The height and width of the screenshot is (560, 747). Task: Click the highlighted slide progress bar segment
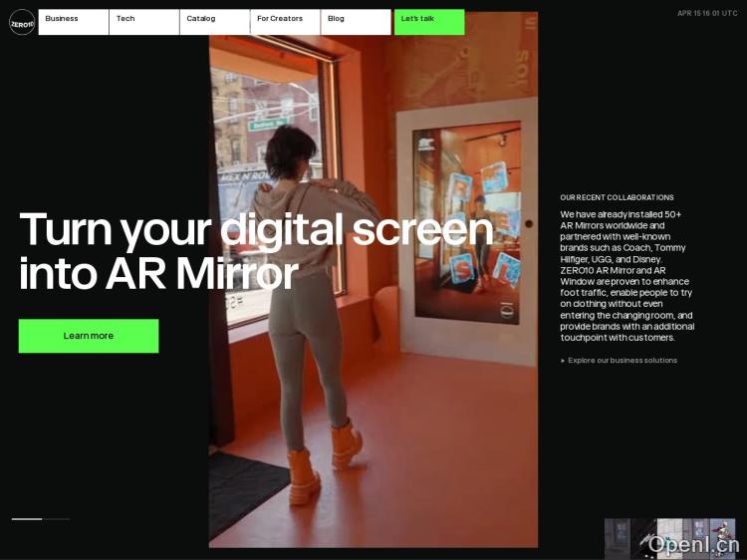[x=27, y=519]
